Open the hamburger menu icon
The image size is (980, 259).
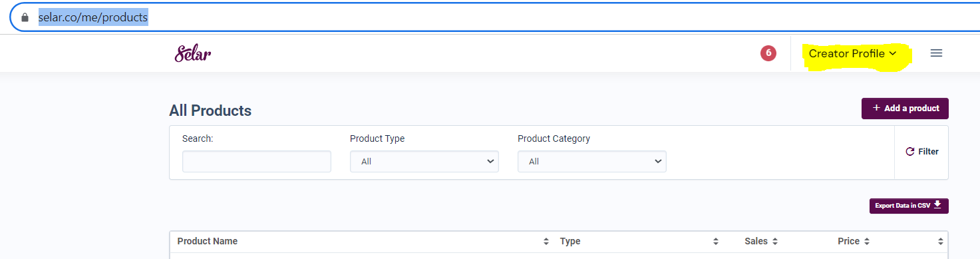(x=936, y=53)
